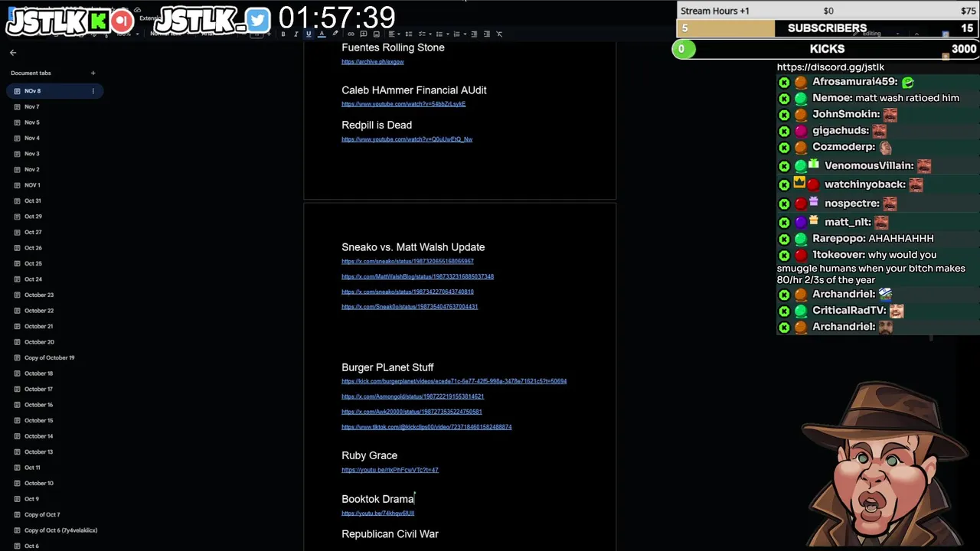Screen dimensions: 980x551
Task: Toggle underline formatting in the toolbar
Action: coord(309,34)
